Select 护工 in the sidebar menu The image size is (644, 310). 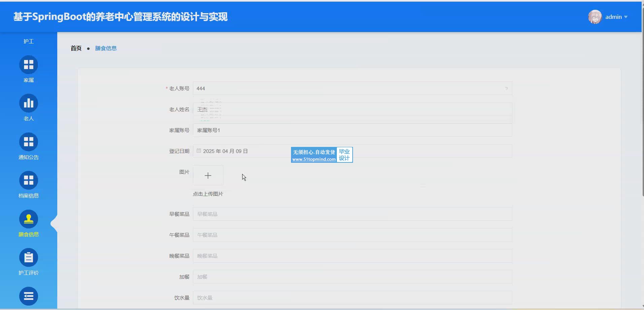click(x=29, y=41)
